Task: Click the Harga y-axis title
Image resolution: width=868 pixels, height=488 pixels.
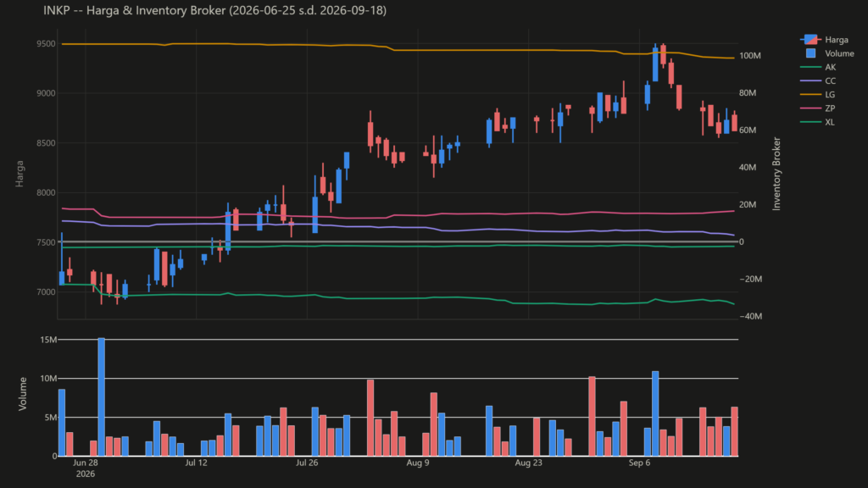Action: pos(19,174)
